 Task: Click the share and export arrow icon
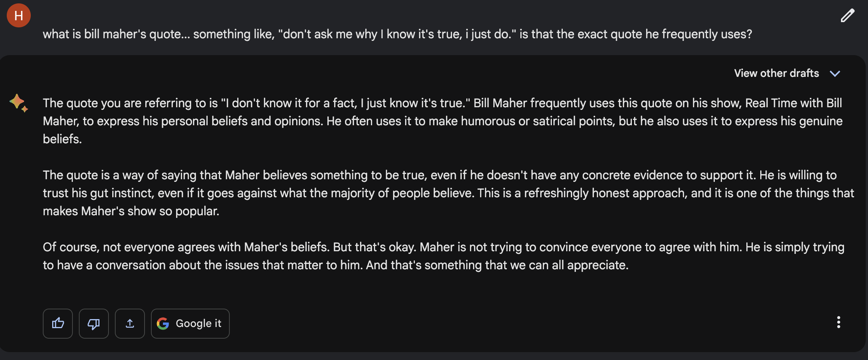(x=130, y=323)
